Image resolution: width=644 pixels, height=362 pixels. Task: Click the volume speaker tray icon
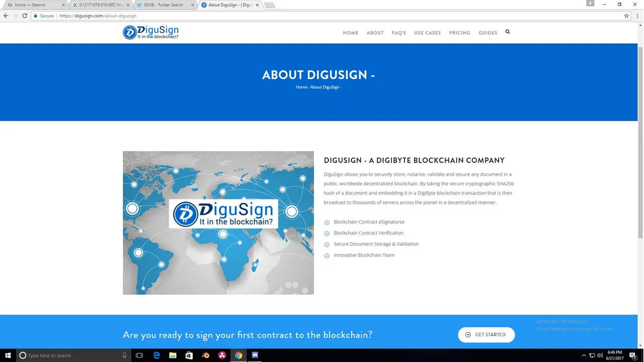click(x=600, y=355)
